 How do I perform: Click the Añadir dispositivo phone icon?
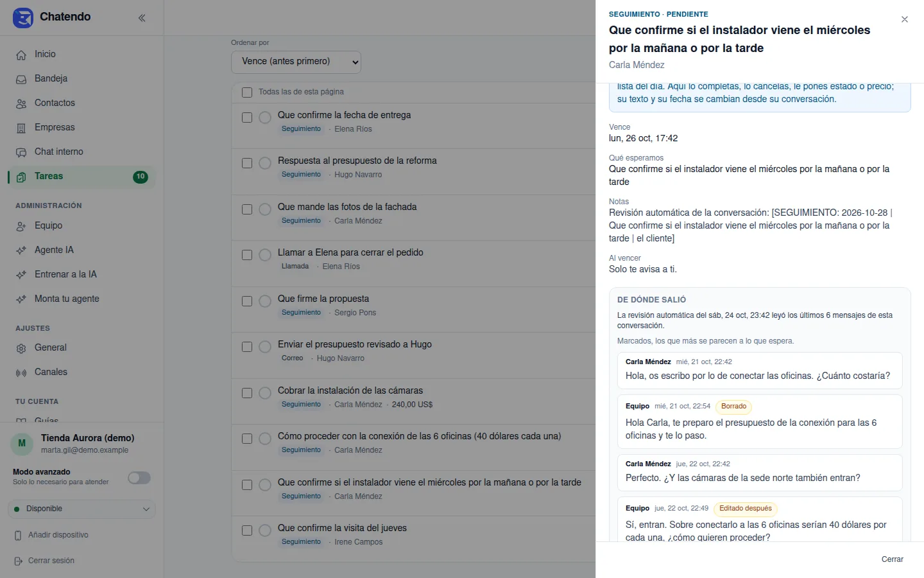[18, 535]
